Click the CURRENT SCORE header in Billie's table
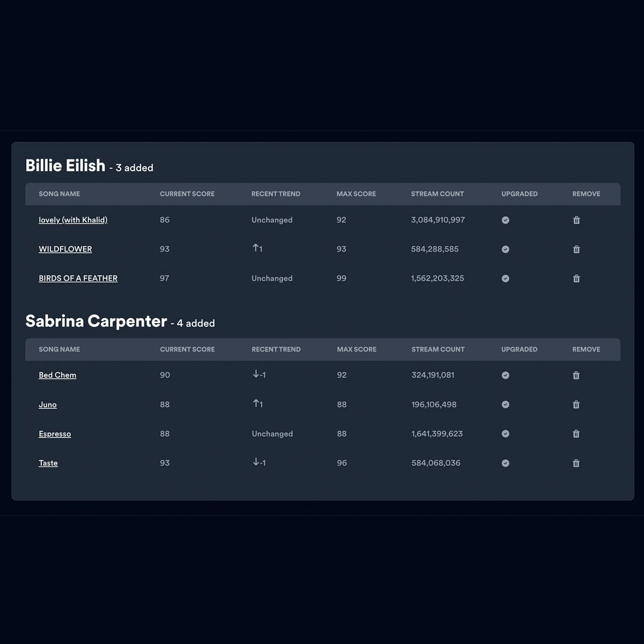Viewport: 644px width, 644px height. point(187,194)
